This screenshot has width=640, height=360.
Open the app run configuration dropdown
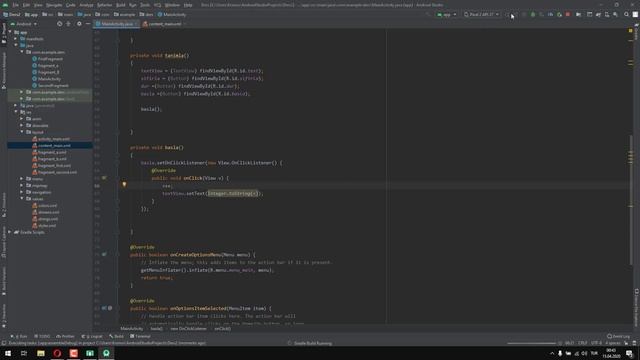tap(446, 14)
